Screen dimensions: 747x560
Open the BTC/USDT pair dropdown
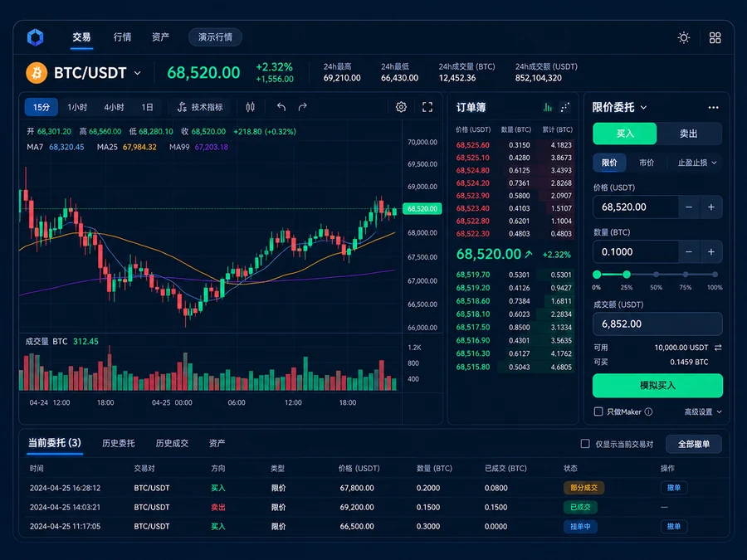(x=137, y=73)
